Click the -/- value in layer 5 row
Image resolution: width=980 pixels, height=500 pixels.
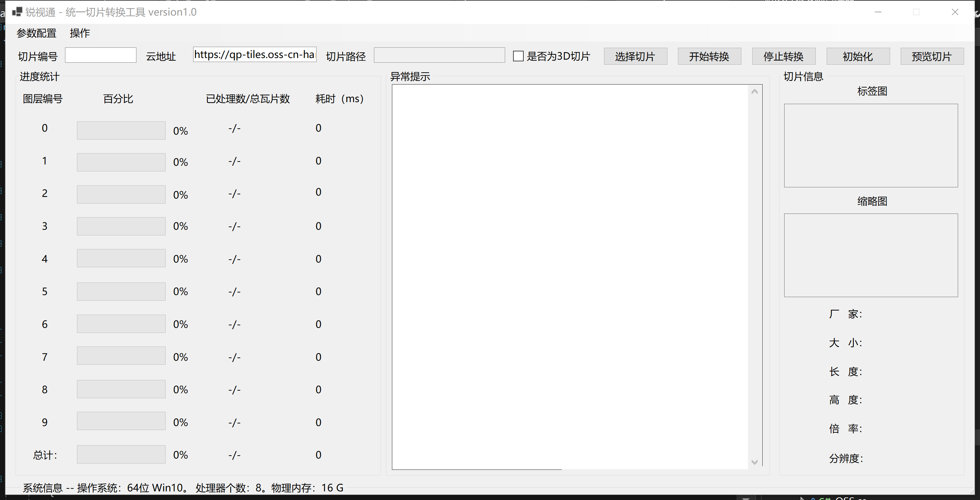coord(234,292)
